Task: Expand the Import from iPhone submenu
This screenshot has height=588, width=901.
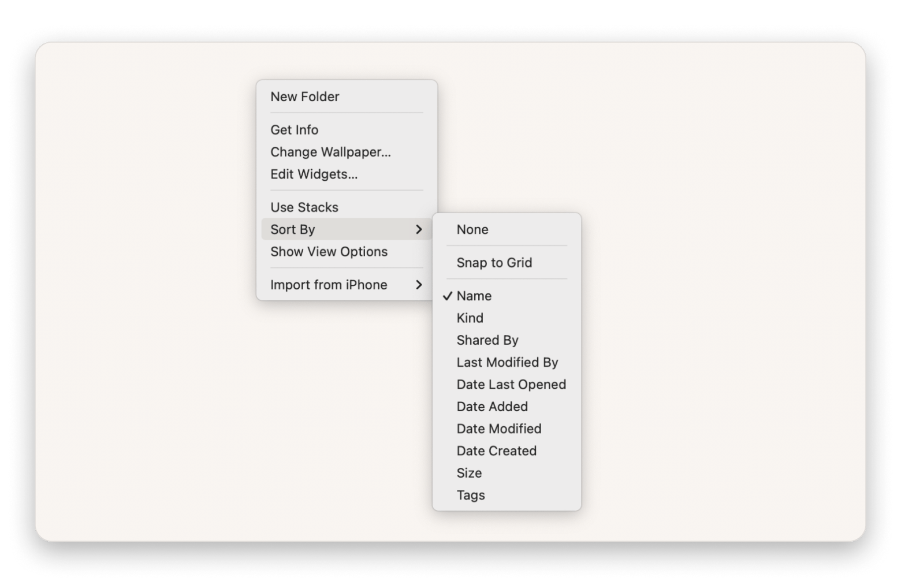Action: [329, 284]
